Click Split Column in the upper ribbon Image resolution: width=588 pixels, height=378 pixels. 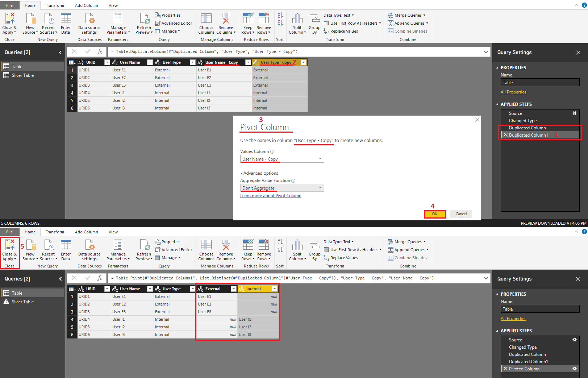[x=297, y=23]
